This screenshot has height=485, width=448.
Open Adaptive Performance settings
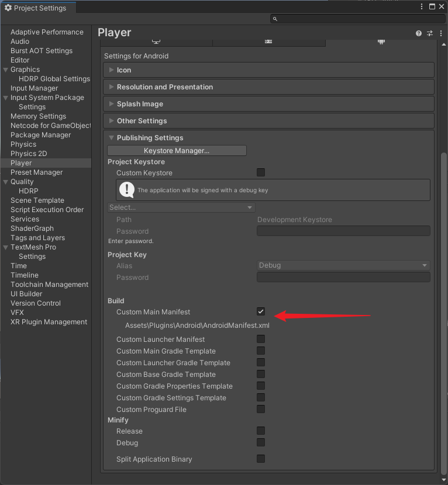click(47, 32)
